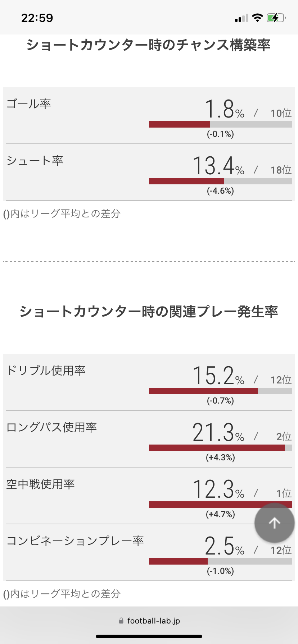The image size is (298, 644).
Task: Tap the 1.8% goal rate progress bar
Action: coord(221,124)
